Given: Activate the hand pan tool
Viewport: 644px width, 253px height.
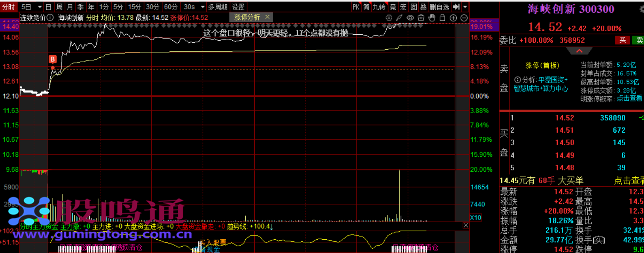Looking at the screenshot, I should pos(432,18).
